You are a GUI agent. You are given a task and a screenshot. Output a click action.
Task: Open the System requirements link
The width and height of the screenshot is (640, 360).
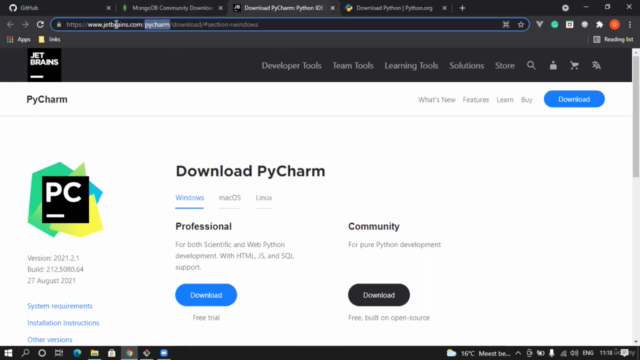pos(60,306)
